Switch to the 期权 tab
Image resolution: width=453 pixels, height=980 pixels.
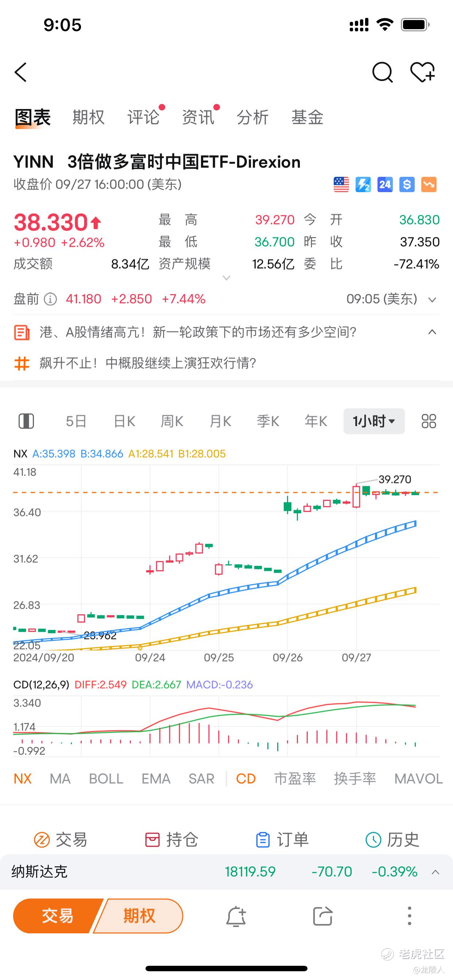click(x=88, y=117)
